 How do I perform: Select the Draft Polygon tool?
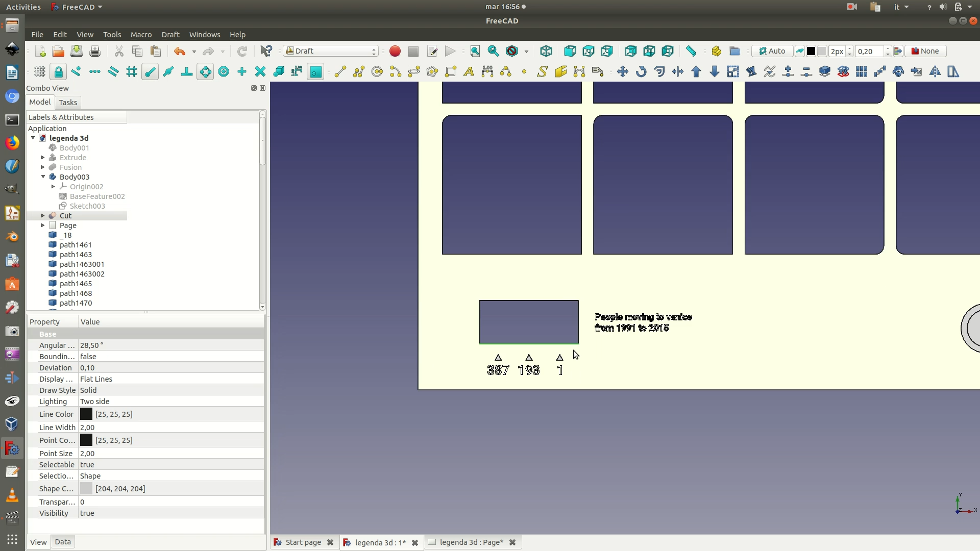432,71
